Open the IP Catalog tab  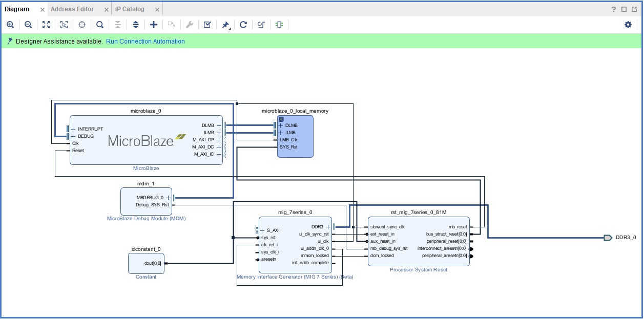click(130, 9)
